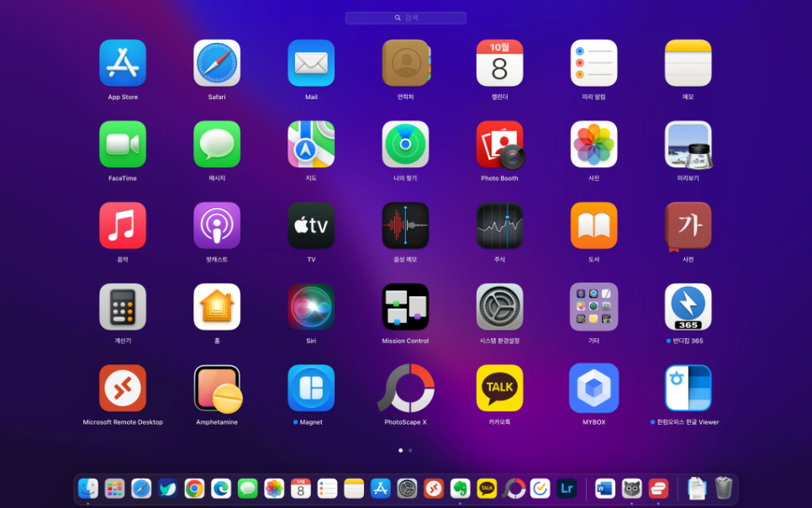Open 시스템 환경설정 in the Launchpad grid

coord(500,307)
